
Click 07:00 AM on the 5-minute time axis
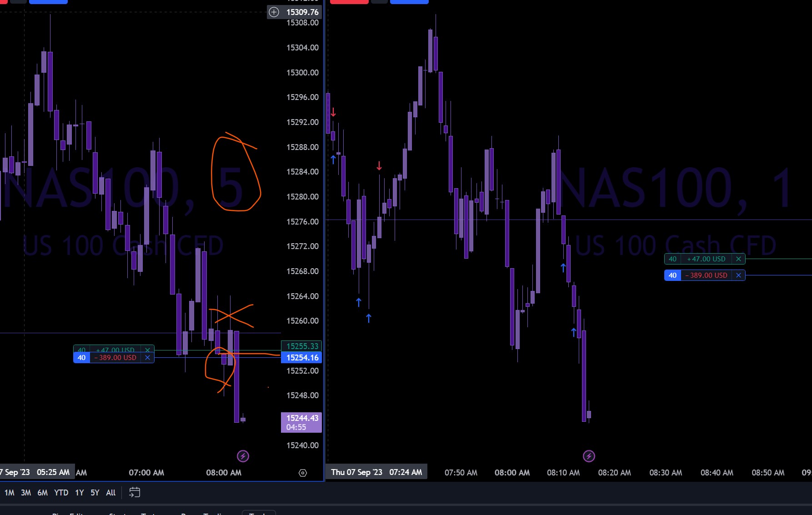(146, 473)
